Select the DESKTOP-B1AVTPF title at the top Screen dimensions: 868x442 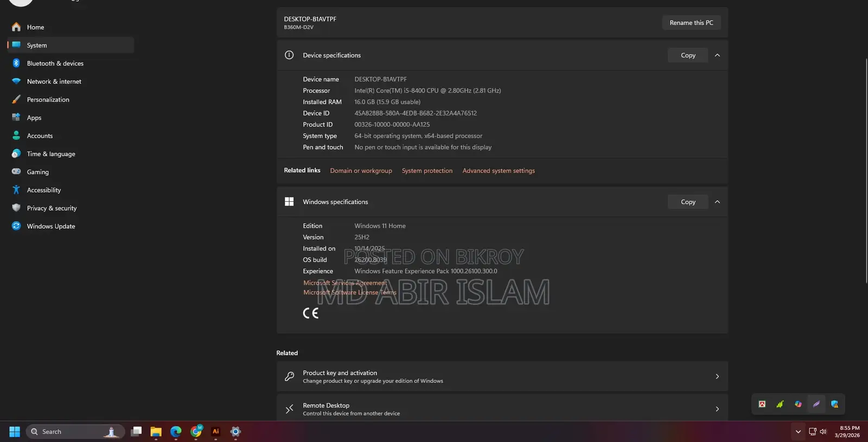310,19
